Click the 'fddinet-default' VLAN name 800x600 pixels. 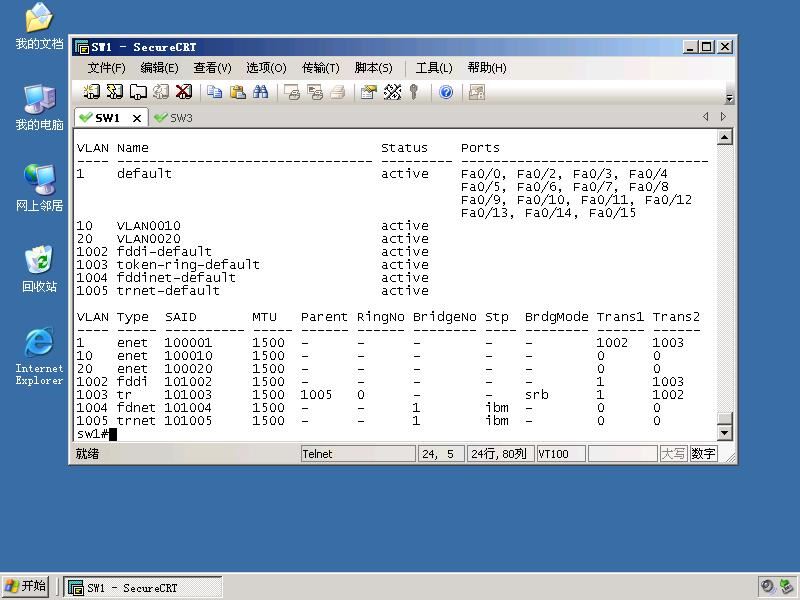(x=177, y=278)
